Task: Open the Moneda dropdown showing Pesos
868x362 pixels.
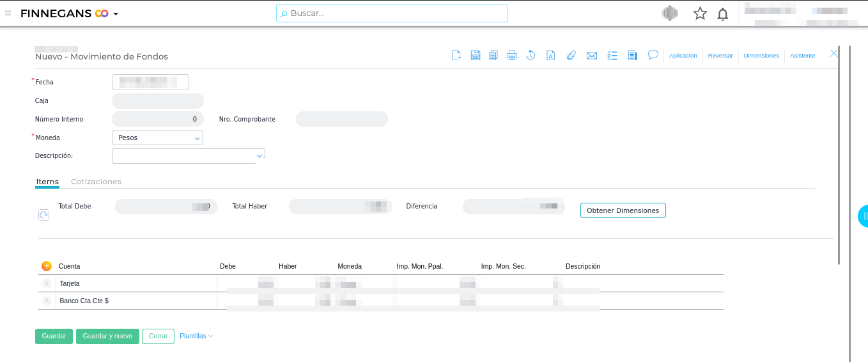Action: [x=157, y=138]
